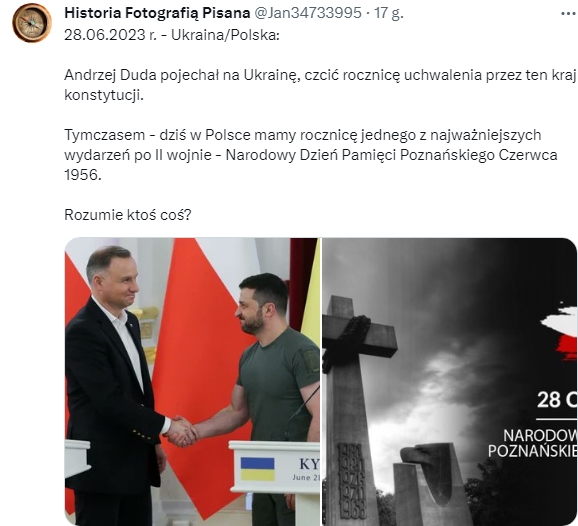The image size is (578, 526).
Task: Click the line "Rozumie ktoś coś?"
Action: tap(128, 215)
